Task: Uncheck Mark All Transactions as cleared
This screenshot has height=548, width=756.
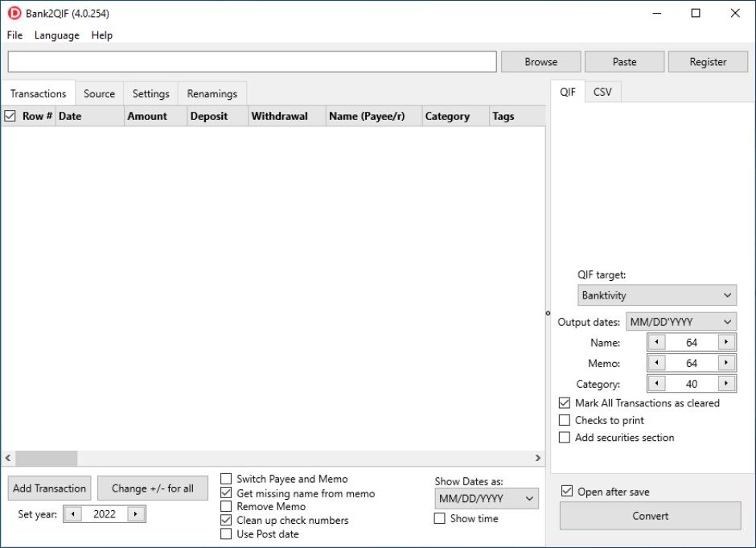Action: pyautogui.click(x=564, y=403)
